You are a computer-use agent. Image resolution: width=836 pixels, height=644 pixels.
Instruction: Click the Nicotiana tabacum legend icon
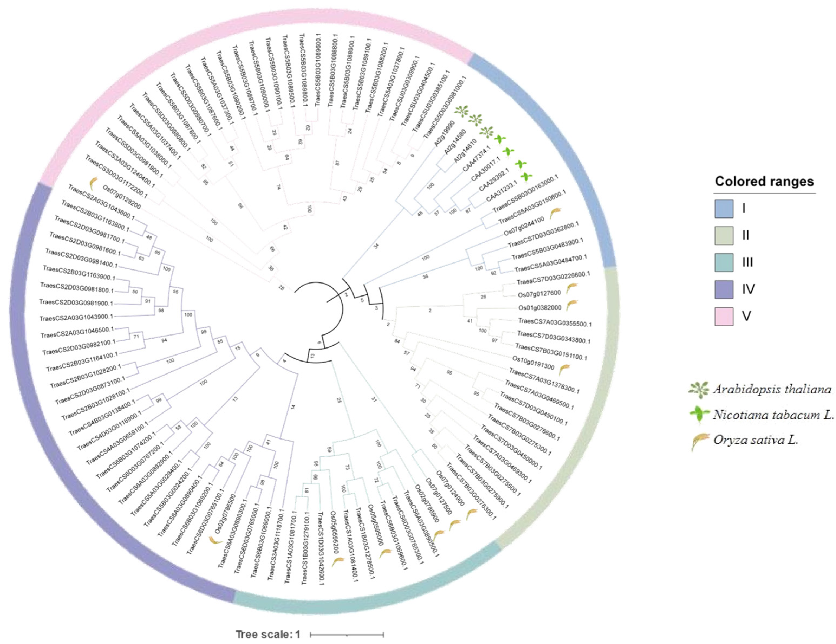(x=699, y=415)
